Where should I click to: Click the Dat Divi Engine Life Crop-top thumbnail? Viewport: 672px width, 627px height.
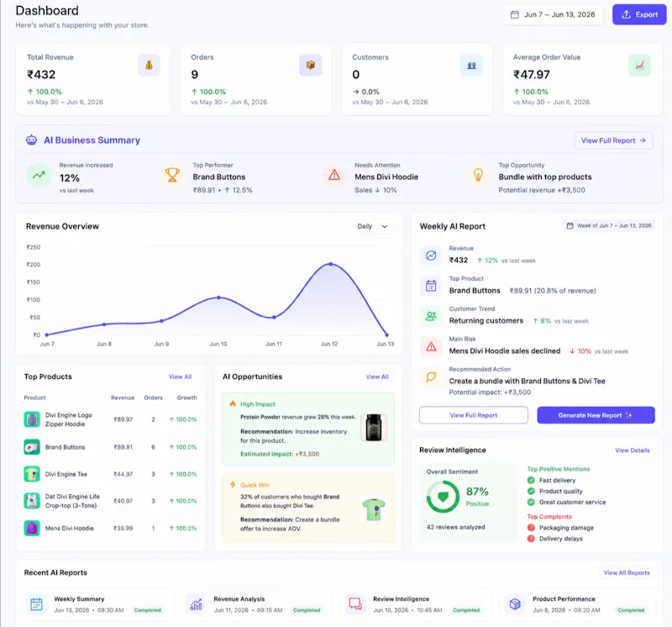coord(32,501)
